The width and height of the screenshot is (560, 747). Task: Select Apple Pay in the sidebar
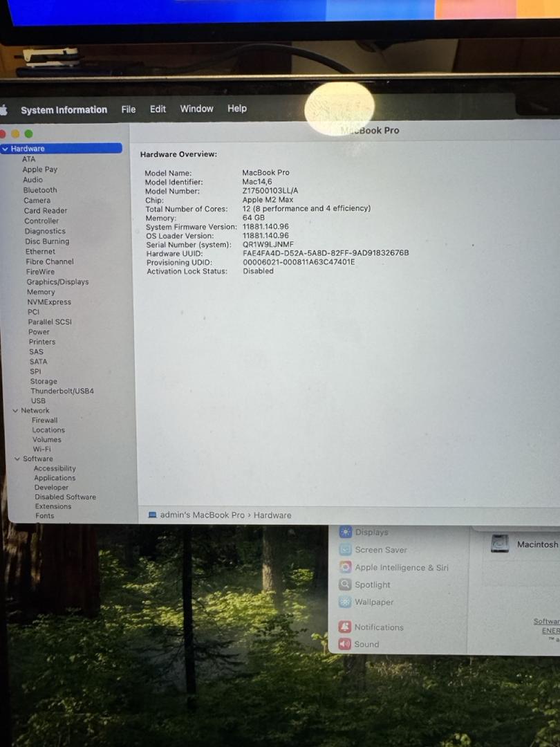point(39,169)
